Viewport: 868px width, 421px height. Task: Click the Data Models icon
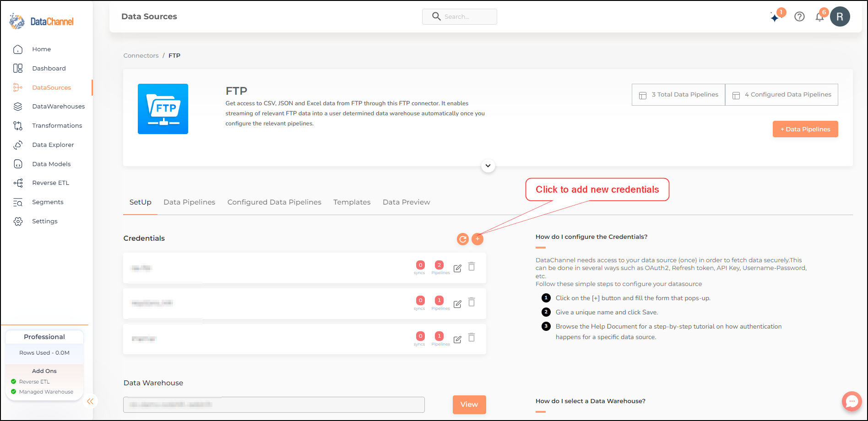pyautogui.click(x=18, y=164)
